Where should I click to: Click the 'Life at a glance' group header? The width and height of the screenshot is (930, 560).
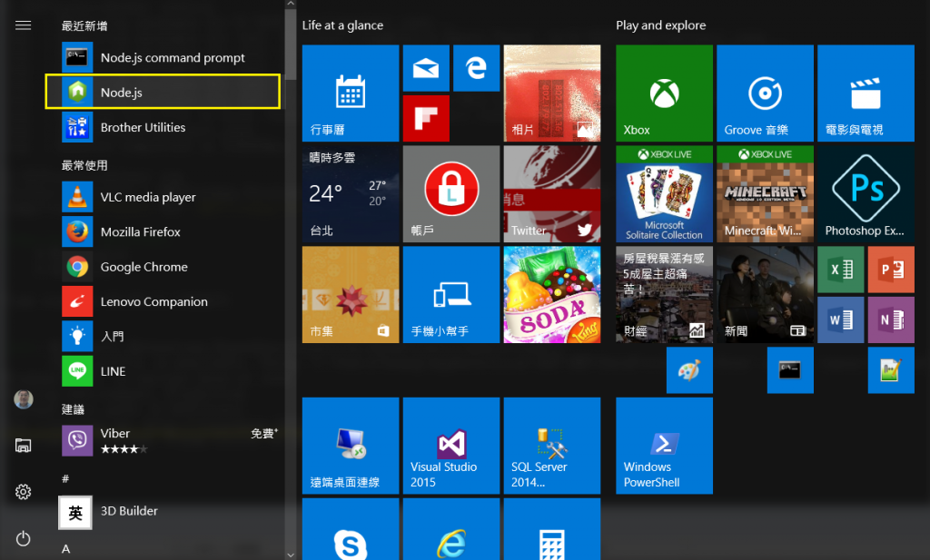(x=342, y=25)
